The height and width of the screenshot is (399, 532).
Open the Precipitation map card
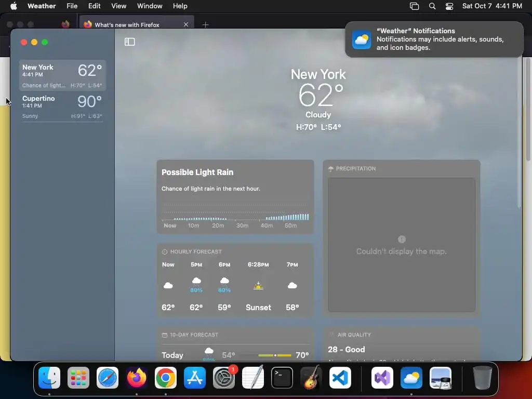402,238
